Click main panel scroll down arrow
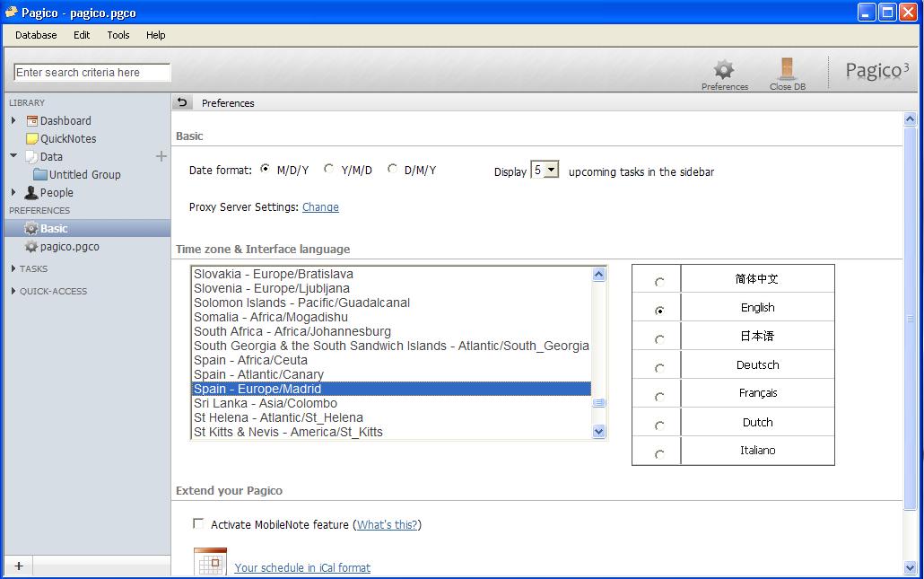Viewport: 924px width, 579px height. [x=910, y=568]
